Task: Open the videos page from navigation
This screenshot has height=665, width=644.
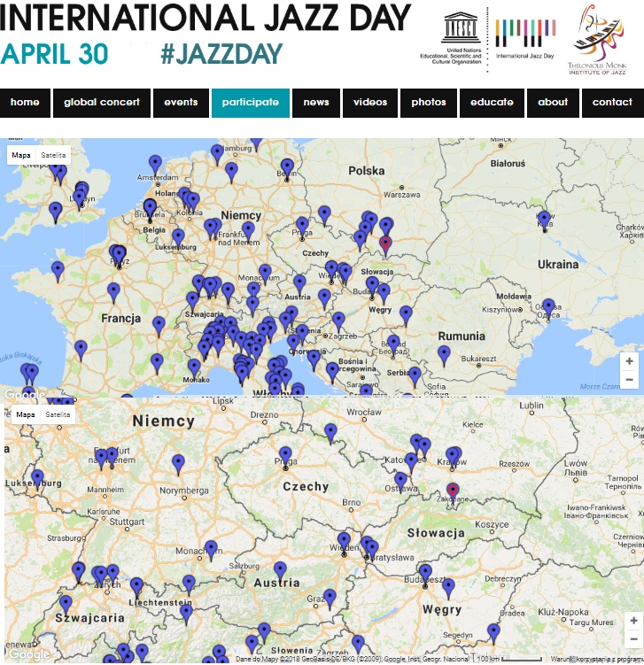Action: [370, 103]
